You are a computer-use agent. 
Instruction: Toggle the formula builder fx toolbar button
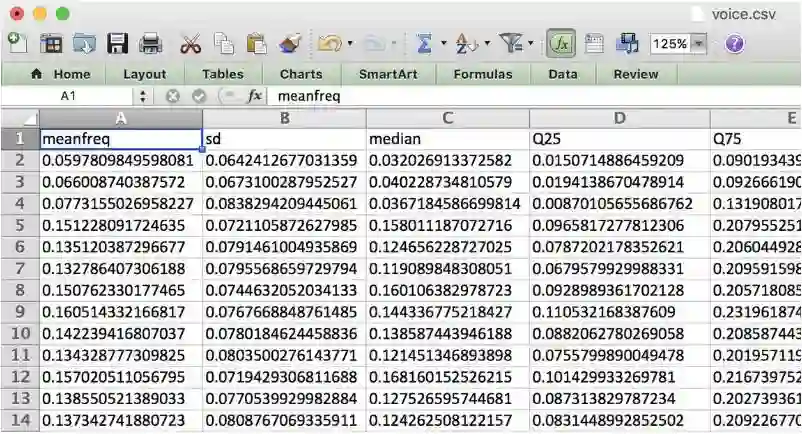click(562, 44)
